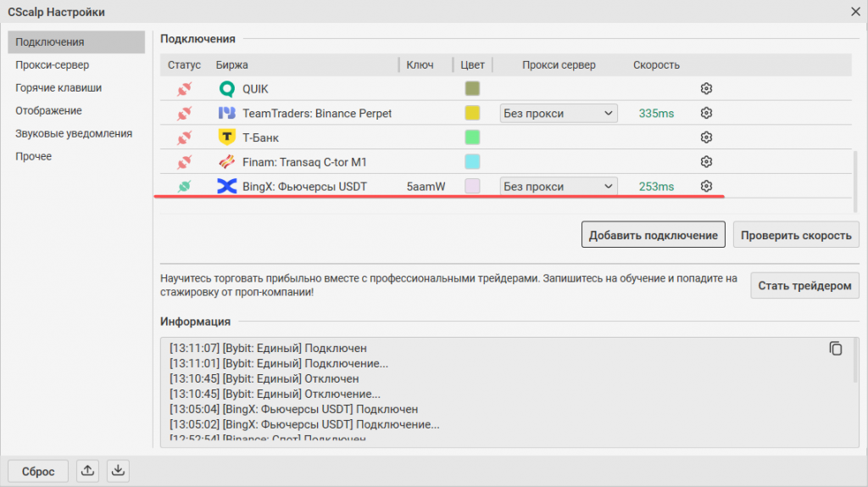The image size is (868, 487).
Task: Click the connections list vertical scrollbar
Action: pos(856,182)
